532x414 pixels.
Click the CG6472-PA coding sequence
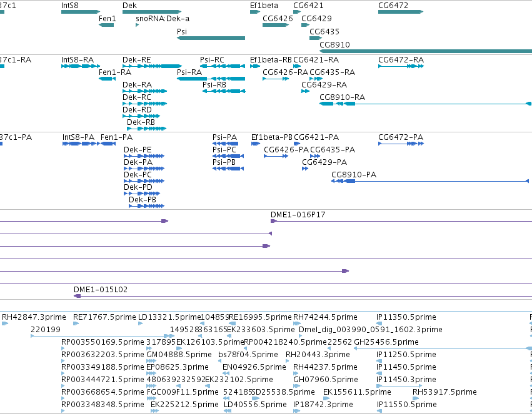click(401, 144)
